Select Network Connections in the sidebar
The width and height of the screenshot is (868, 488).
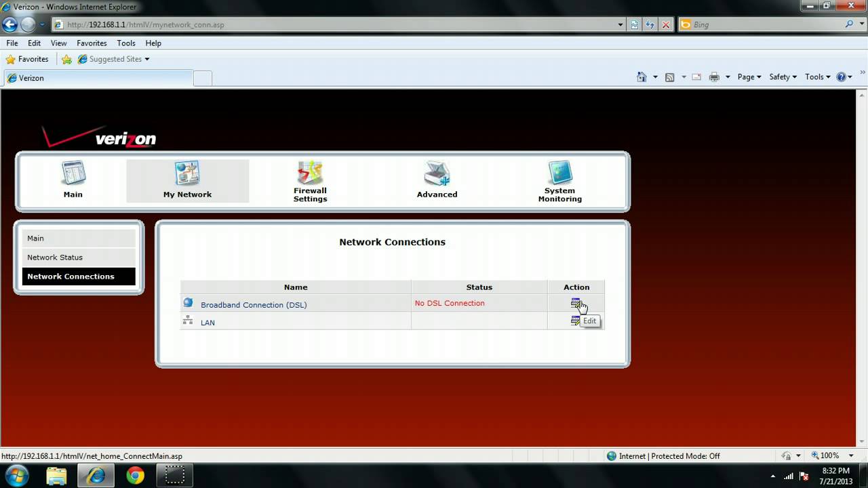click(x=79, y=276)
